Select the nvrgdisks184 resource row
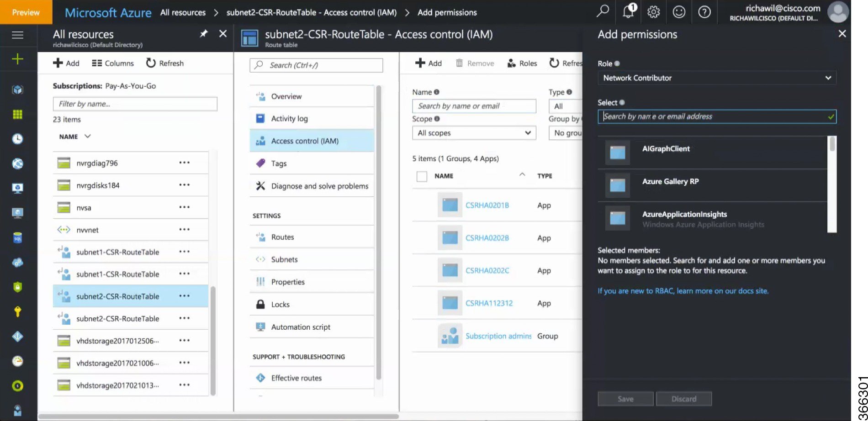Image resolution: width=868 pixels, height=421 pixels. coord(130,185)
